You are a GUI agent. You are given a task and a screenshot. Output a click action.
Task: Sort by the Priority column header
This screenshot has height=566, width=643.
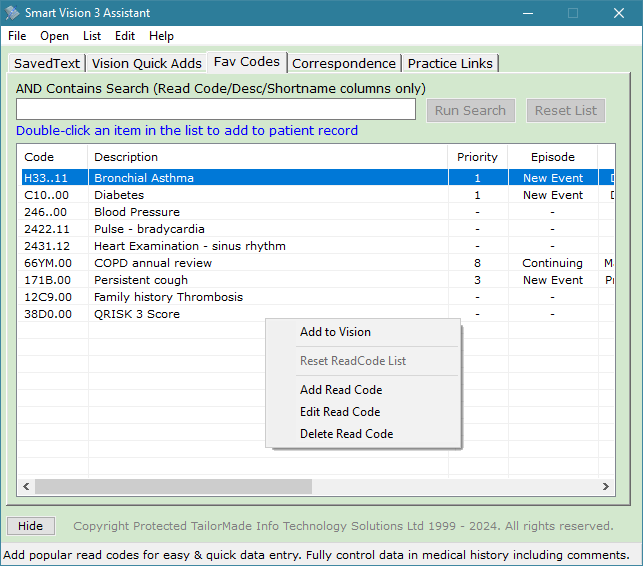coord(478,157)
